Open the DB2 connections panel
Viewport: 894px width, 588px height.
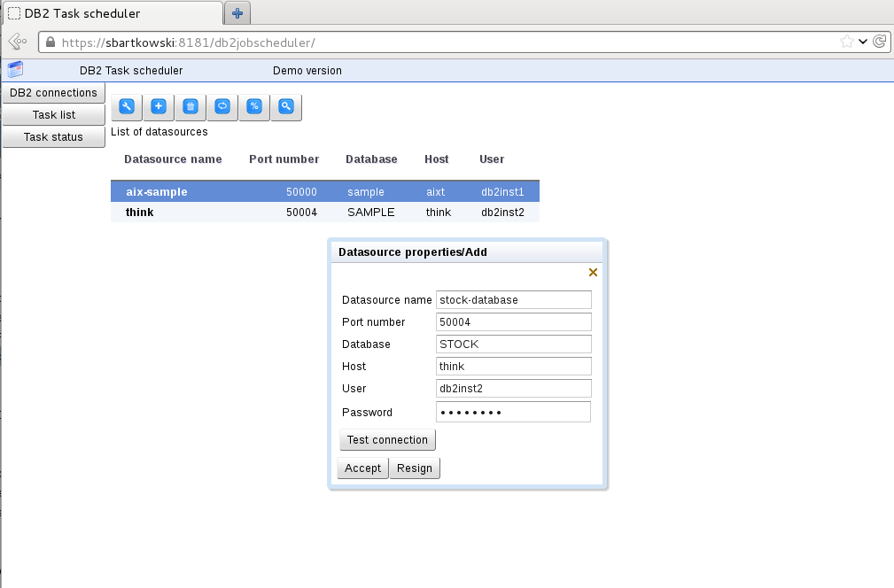pos(53,92)
